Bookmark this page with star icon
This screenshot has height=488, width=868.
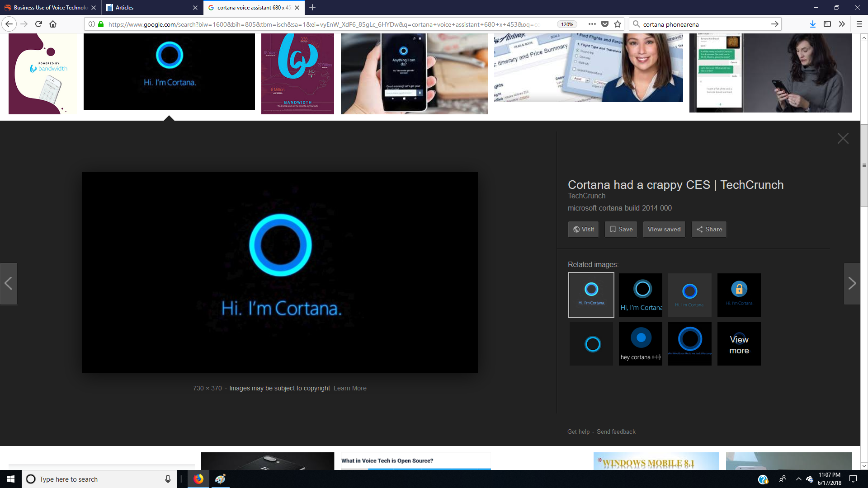point(618,24)
